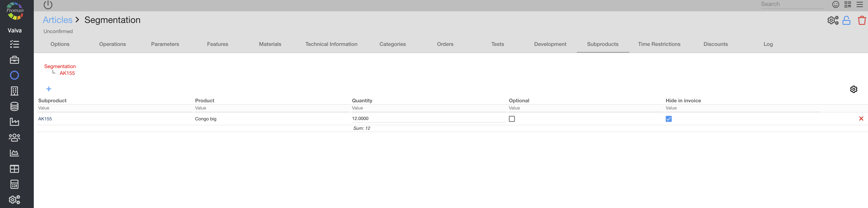Open the database stack sidebar icon

tap(14, 106)
